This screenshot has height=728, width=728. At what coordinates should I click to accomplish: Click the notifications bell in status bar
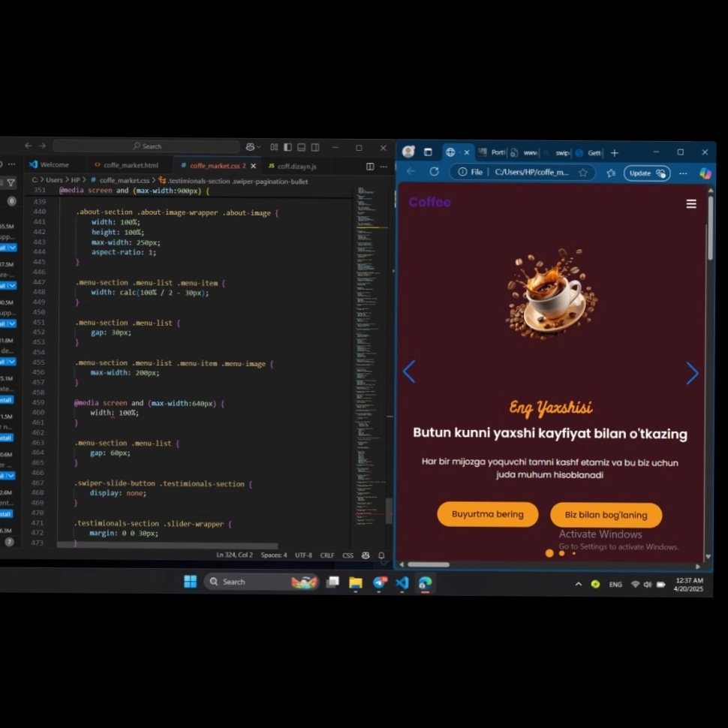381,555
